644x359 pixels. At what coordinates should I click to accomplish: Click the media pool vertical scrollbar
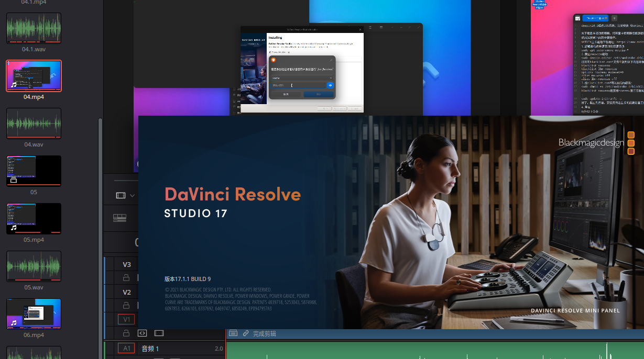(100, 238)
